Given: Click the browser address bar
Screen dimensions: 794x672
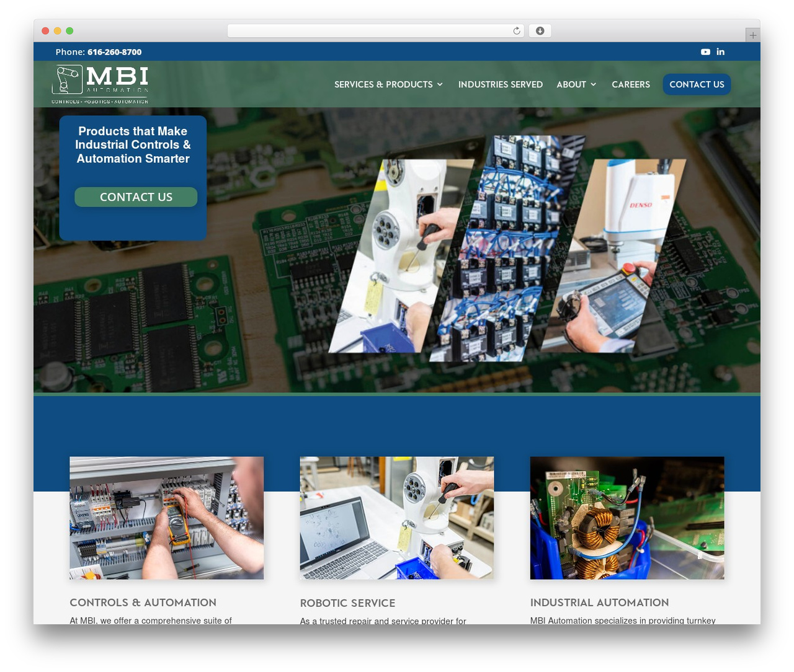Looking at the screenshot, I should [x=375, y=31].
